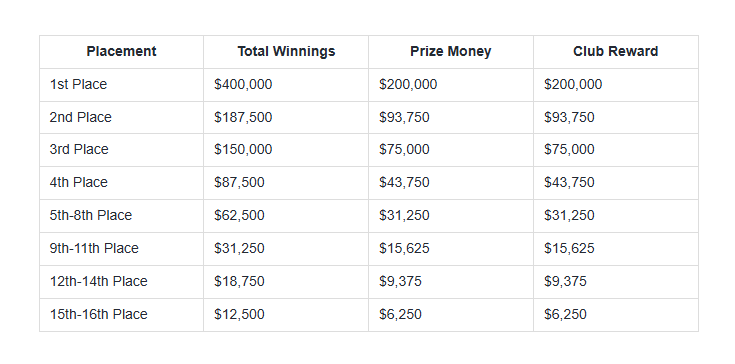735x364 pixels.
Task: Select the 1st Place cell
Action: pyautogui.click(x=121, y=85)
